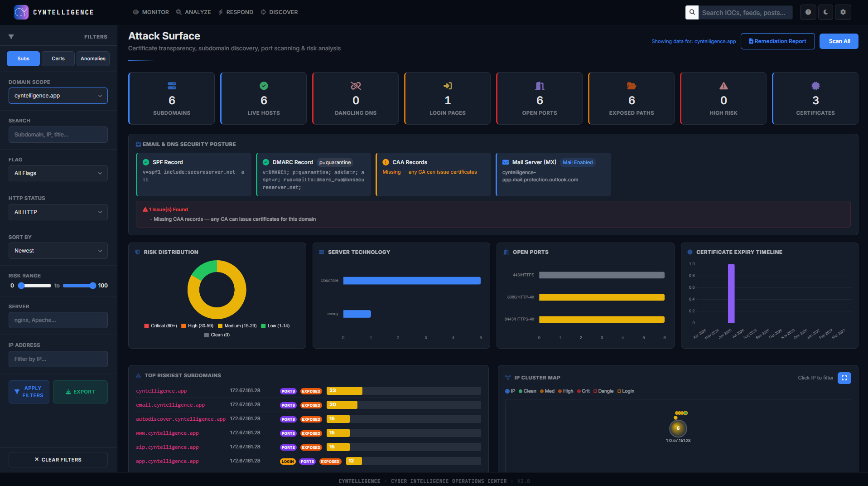
Task: Click the Subdomain, IP, title search field
Action: 58,135
